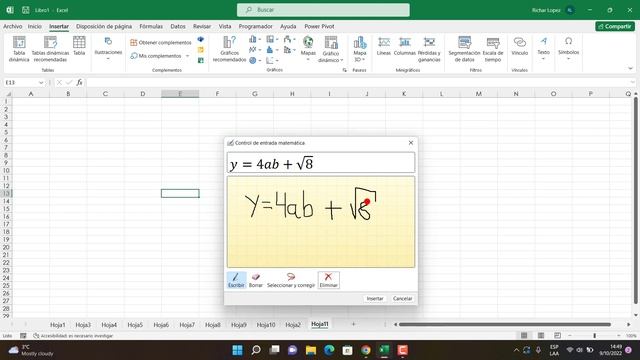Insert a Tabla from the ribbon
Image resolution: width=640 pixels, height=360 pixels.
click(x=79, y=46)
